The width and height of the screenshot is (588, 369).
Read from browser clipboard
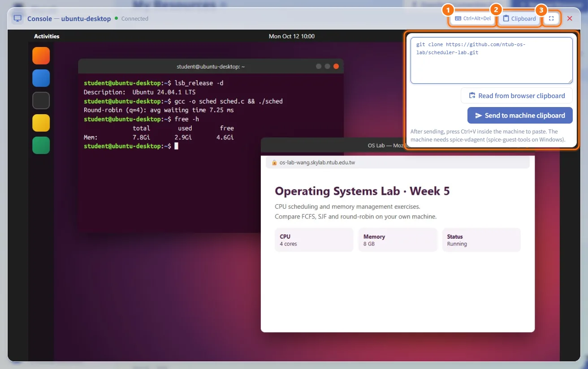517,95
